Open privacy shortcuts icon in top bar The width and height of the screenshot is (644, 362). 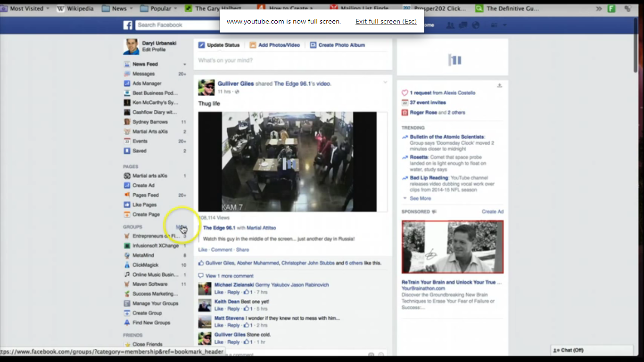pyautogui.click(x=494, y=25)
